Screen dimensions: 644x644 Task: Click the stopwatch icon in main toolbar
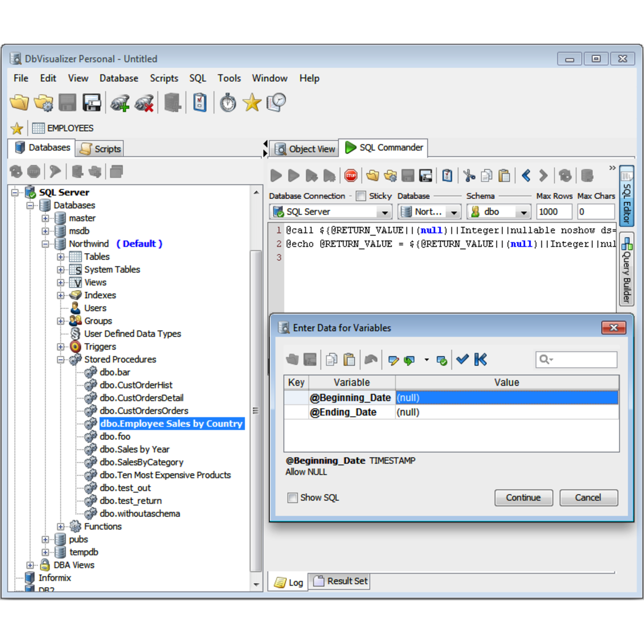(x=228, y=103)
